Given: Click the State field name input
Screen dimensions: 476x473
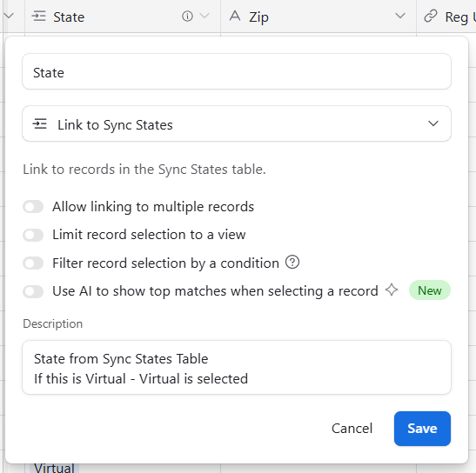Looking at the screenshot, I should click(x=237, y=71).
